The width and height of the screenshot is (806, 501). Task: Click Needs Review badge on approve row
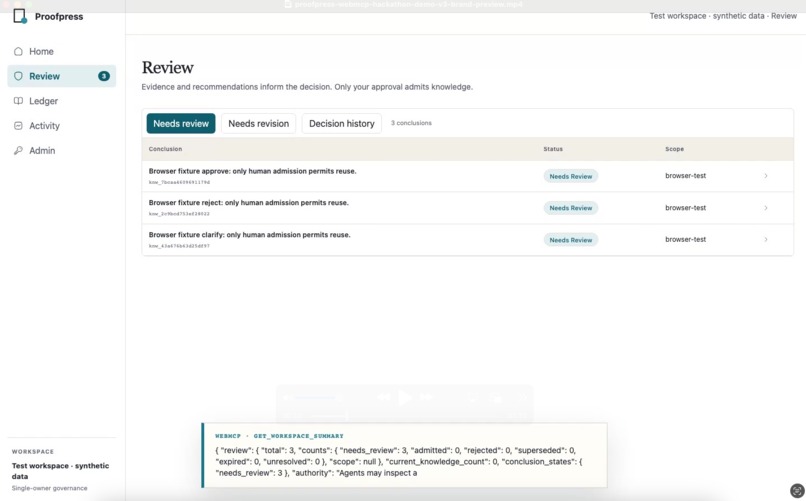[x=571, y=176]
